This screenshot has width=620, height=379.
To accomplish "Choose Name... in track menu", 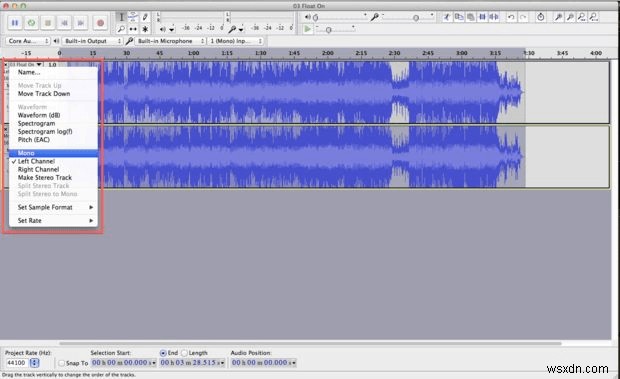I will [53, 72].
